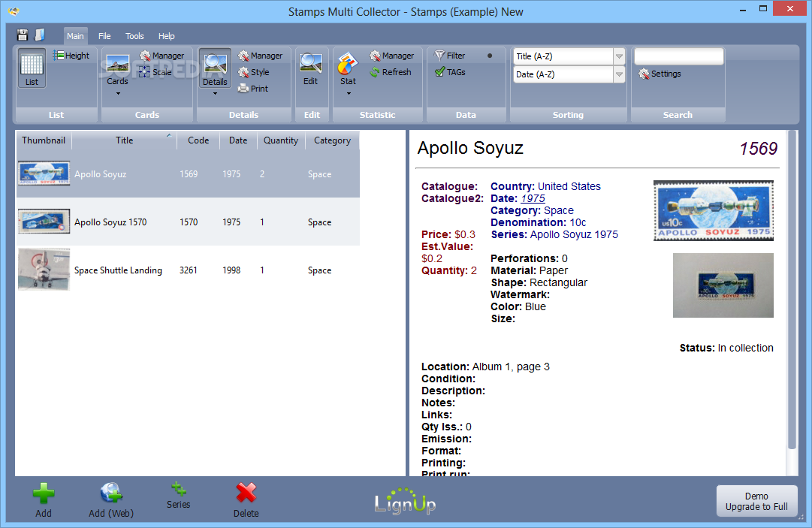Click the Cards Scale option

pos(155,72)
